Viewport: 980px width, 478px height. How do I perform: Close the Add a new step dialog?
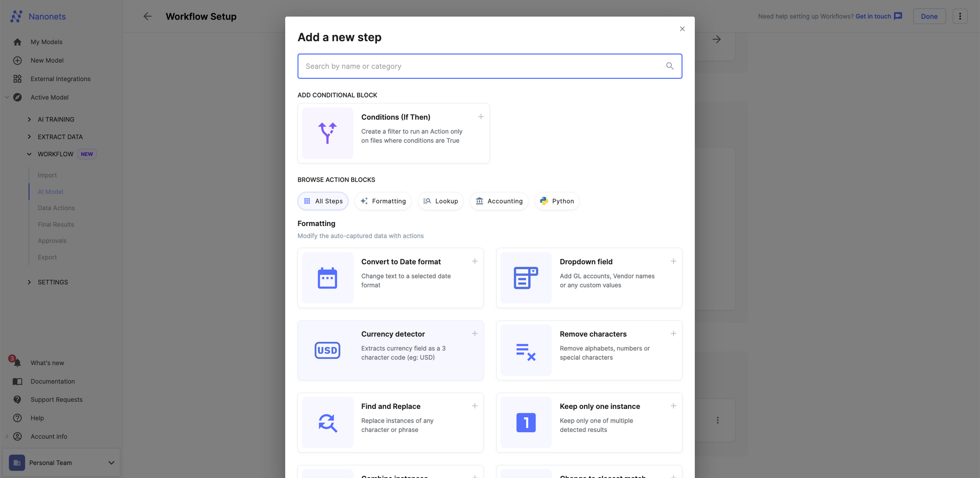682,29
